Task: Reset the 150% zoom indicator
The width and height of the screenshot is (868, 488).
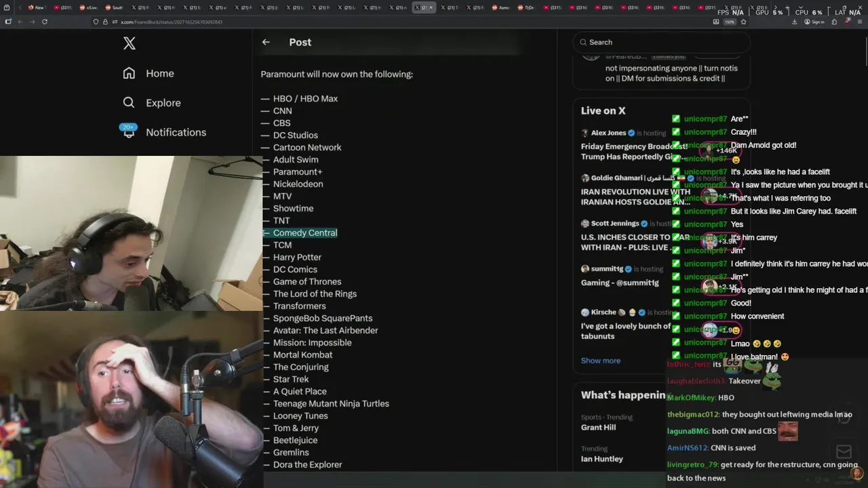Action: click(x=730, y=22)
